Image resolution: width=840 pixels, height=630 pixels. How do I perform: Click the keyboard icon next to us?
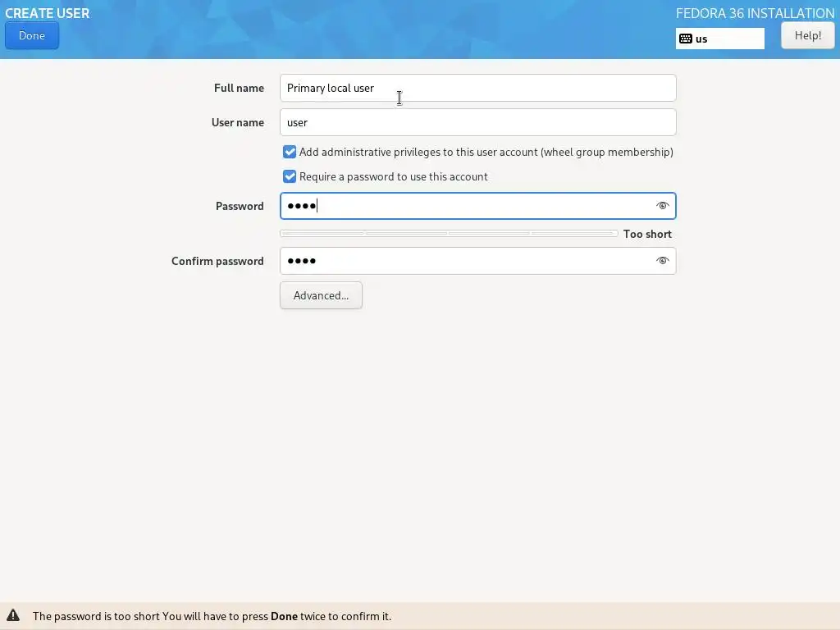(x=685, y=39)
